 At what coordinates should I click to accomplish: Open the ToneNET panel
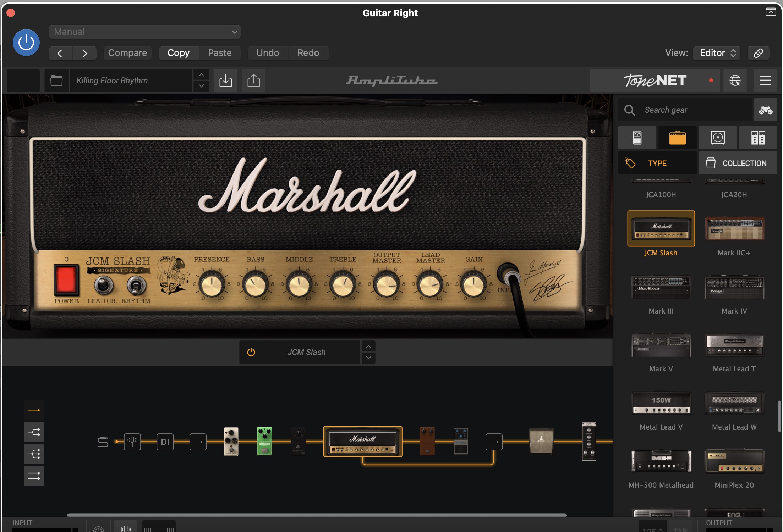pyautogui.click(x=655, y=81)
